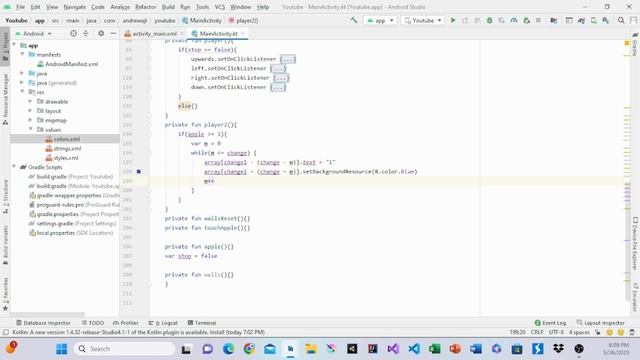Open the Database Inspector tool window
The width and height of the screenshot is (640, 360).
43,323
